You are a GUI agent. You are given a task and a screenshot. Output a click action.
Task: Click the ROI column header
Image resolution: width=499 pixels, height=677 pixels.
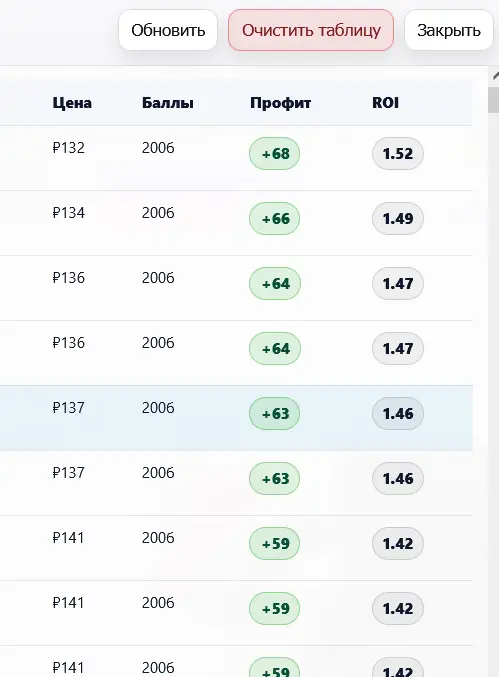(385, 103)
